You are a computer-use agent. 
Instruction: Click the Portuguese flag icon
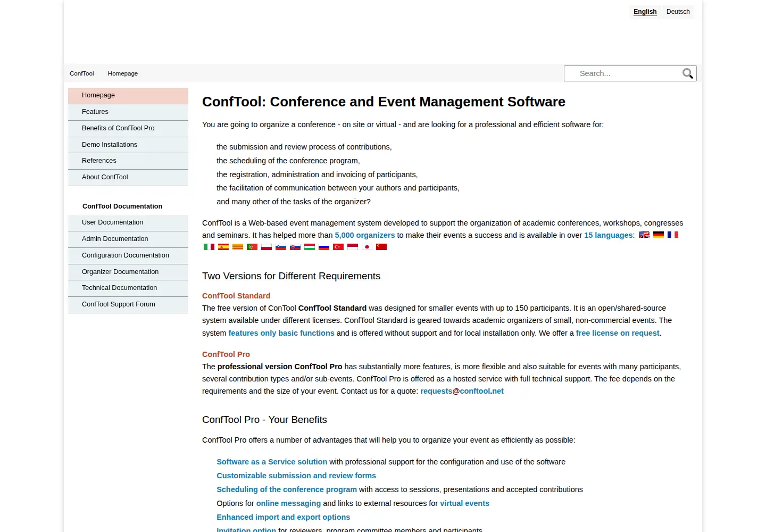(252, 247)
